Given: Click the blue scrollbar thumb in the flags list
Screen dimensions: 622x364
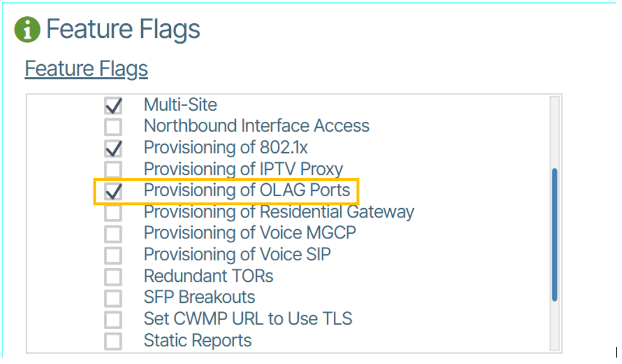Looking at the screenshot, I should coord(554,235).
